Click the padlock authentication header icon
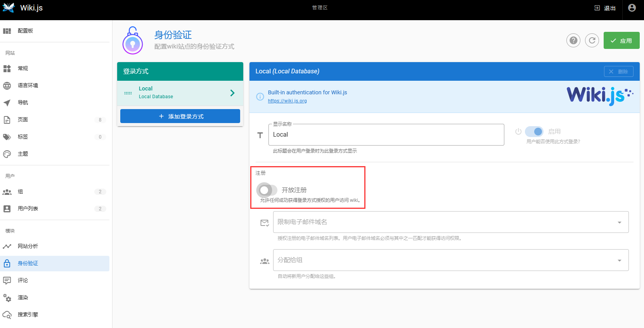 click(133, 40)
